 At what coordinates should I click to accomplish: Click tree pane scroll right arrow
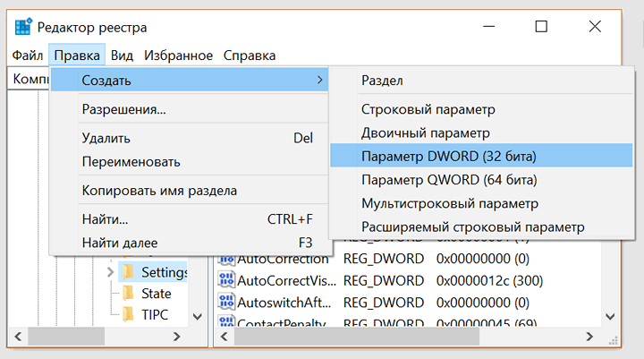tap(176, 337)
